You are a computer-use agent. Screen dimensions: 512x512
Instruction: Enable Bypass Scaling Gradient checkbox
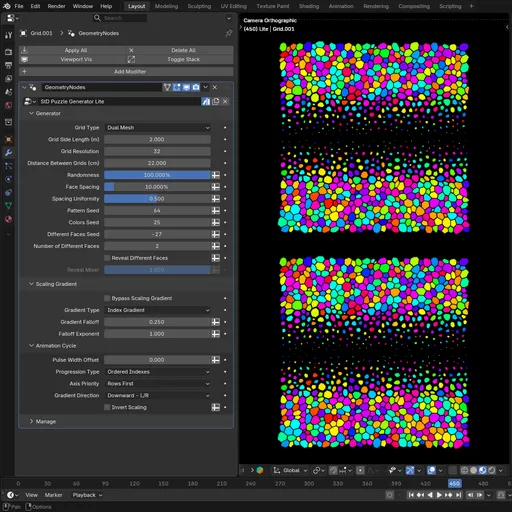(x=107, y=298)
